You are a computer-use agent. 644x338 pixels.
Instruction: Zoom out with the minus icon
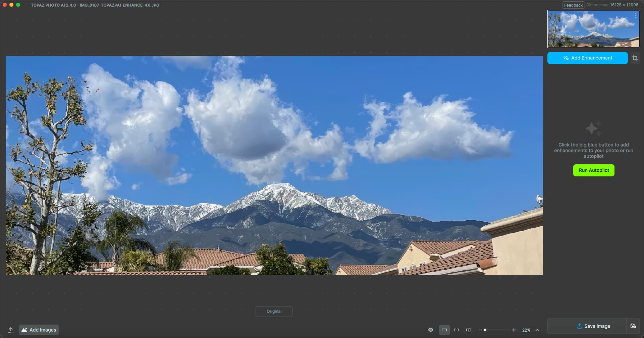pos(480,330)
